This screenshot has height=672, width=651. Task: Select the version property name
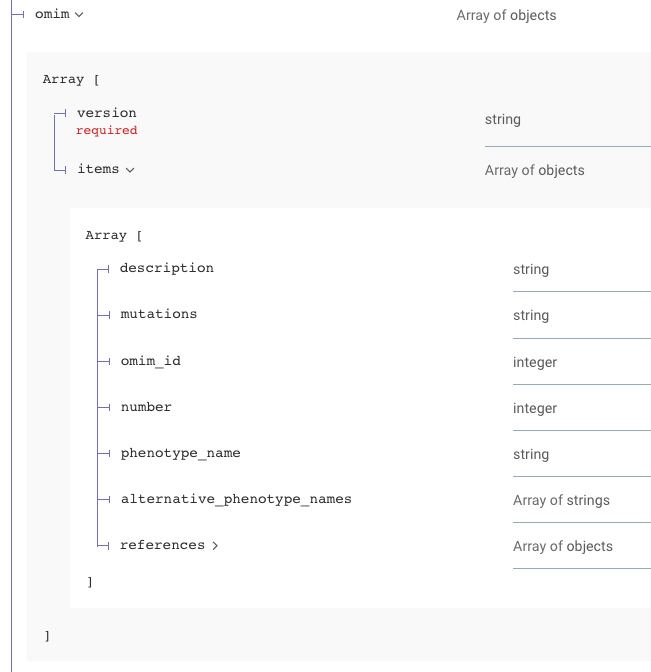point(107,113)
